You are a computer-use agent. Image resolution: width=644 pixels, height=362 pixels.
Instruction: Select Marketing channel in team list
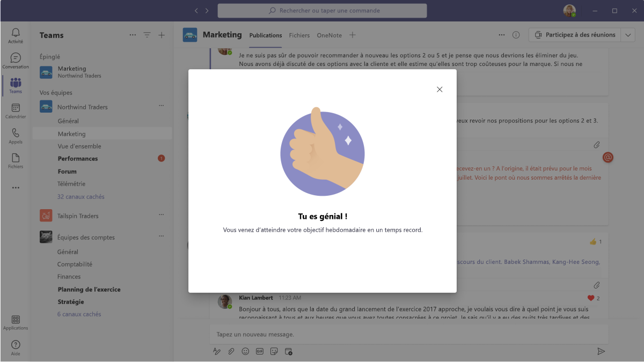(102, 134)
